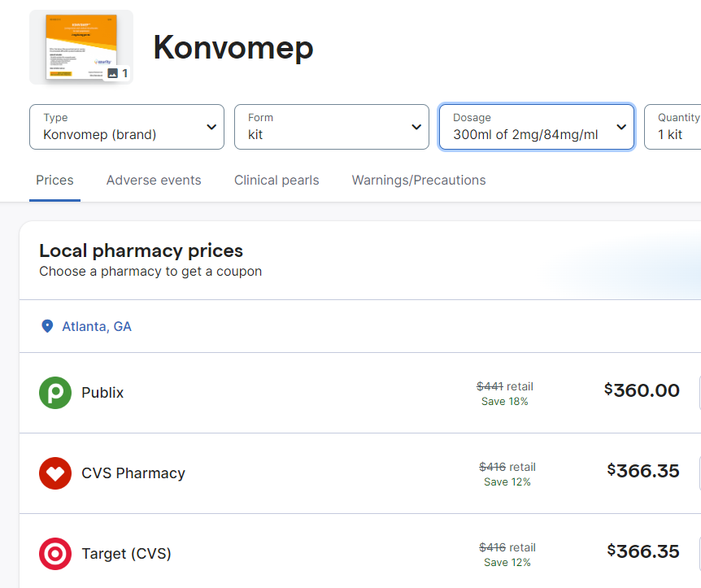Open the Clinical pearls tab
Screen dimensions: 701x588
pos(276,181)
